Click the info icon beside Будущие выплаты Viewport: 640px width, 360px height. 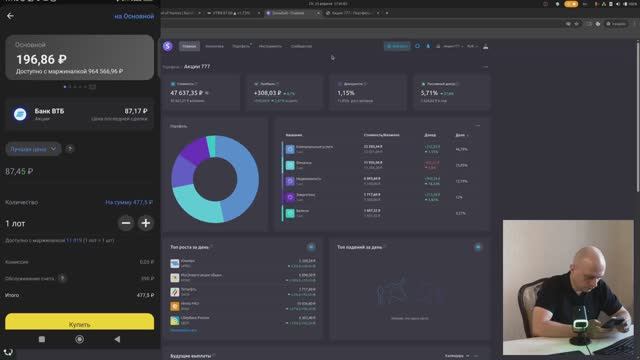click(x=213, y=356)
